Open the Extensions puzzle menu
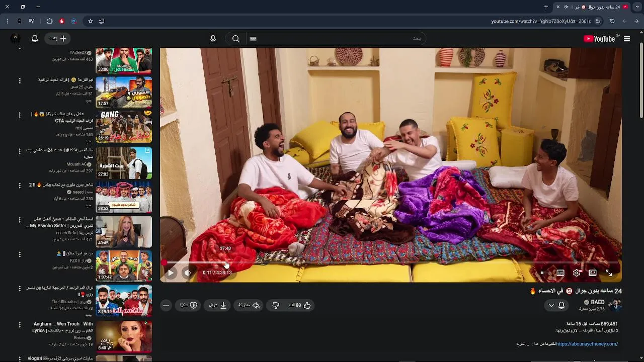Image resolution: width=644 pixels, height=362 pixels. tap(49, 21)
